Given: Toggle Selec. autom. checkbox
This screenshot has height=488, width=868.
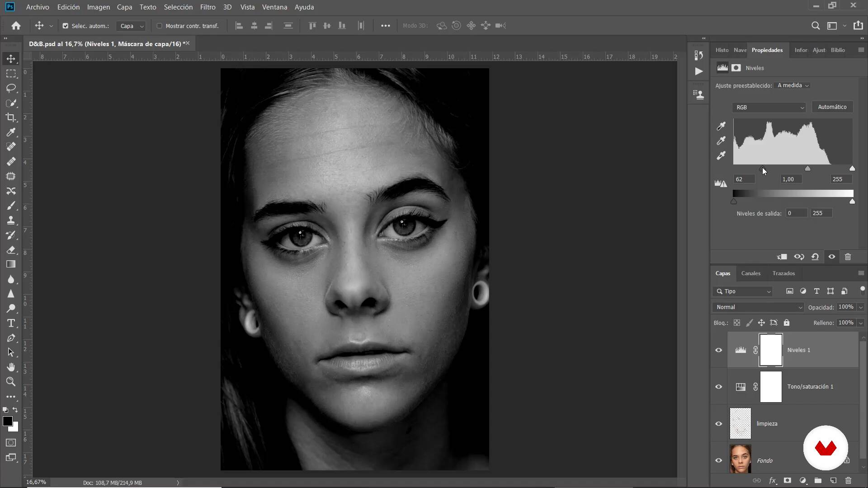Looking at the screenshot, I should point(66,26).
